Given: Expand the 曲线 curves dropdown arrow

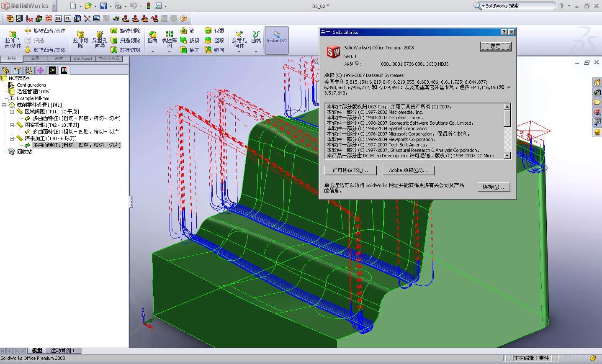Looking at the screenshot, I should point(256,51).
